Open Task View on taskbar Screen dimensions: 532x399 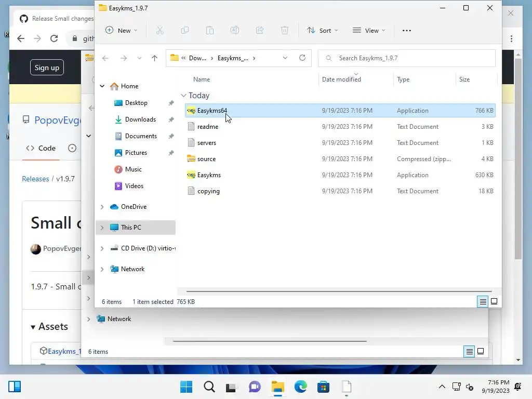tap(231, 387)
